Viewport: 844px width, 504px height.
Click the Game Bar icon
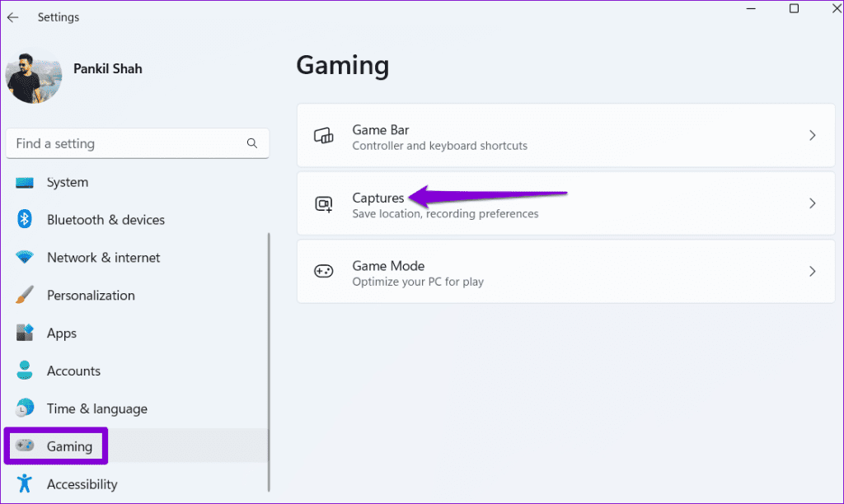(x=324, y=136)
